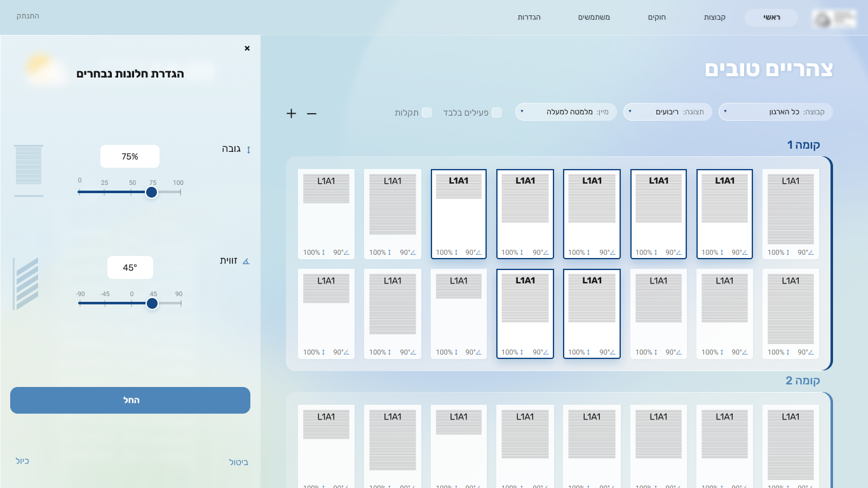This screenshot has width=868, height=488.
Task: Click the angle icon beside זווית
Action: [x=247, y=261]
